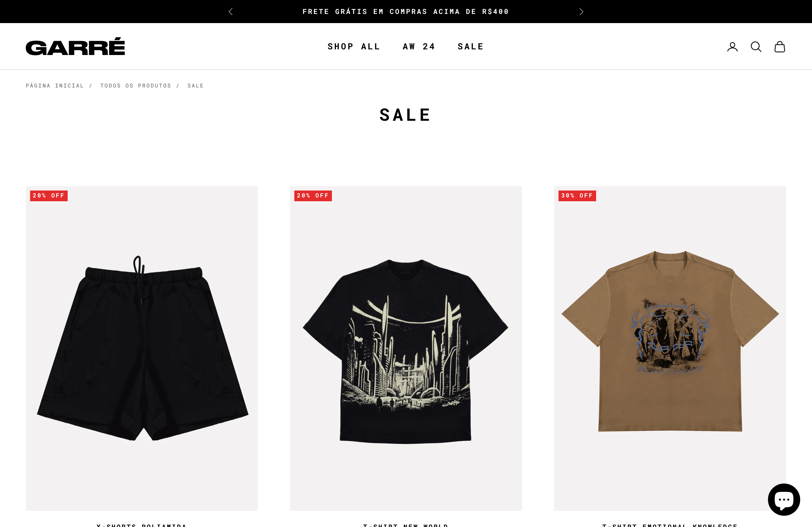Go to Todos os Produtos breadcrumb
Viewport: 812px width, 527px height.
click(135, 86)
